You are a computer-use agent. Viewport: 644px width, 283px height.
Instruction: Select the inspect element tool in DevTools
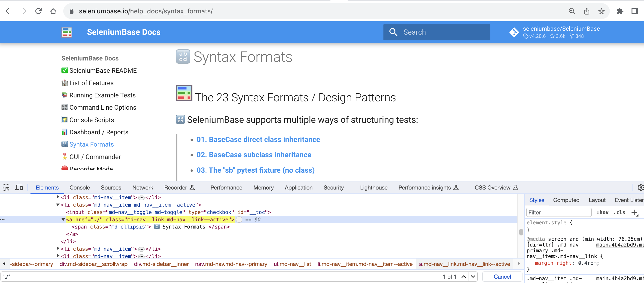[6, 187]
